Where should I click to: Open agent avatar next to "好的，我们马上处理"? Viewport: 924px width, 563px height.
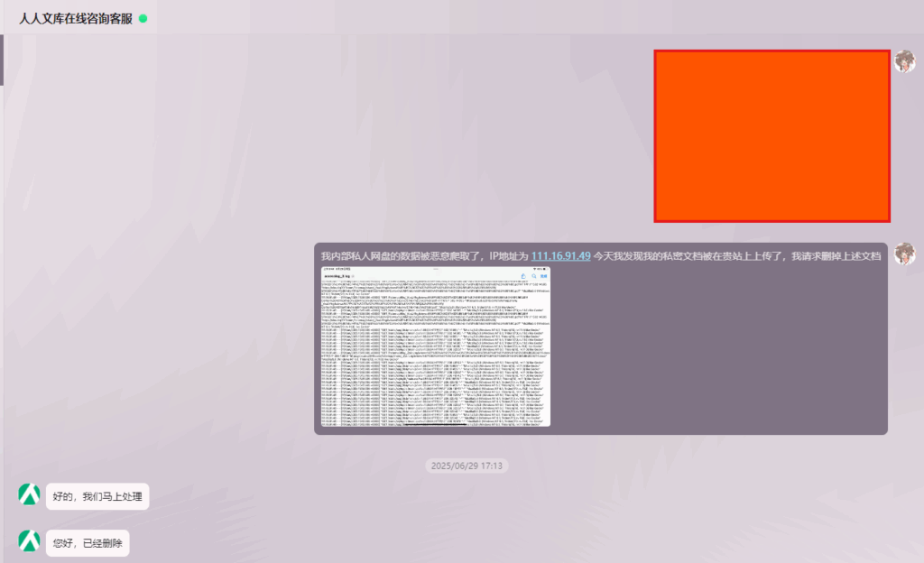click(x=30, y=494)
